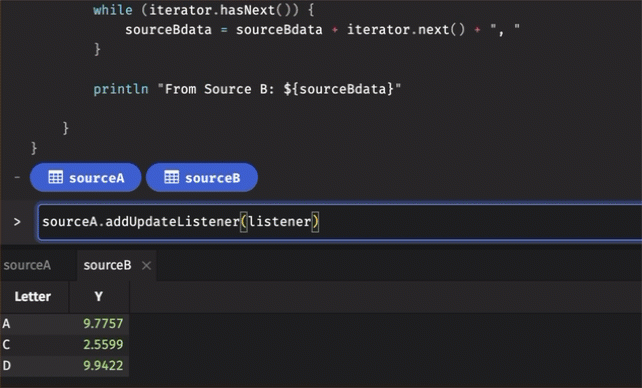This screenshot has height=388, width=642.
Task: Collapse the code block with the dash marker
Action: point(17,177)
